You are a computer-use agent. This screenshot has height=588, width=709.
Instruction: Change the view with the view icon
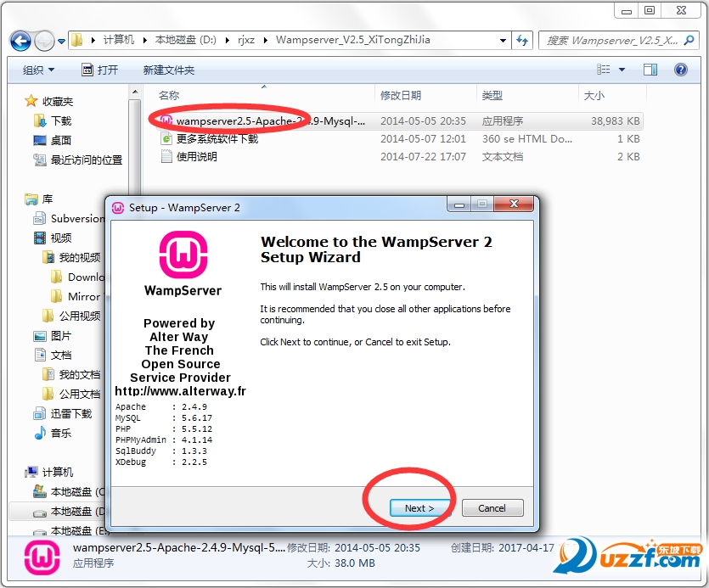603,70
